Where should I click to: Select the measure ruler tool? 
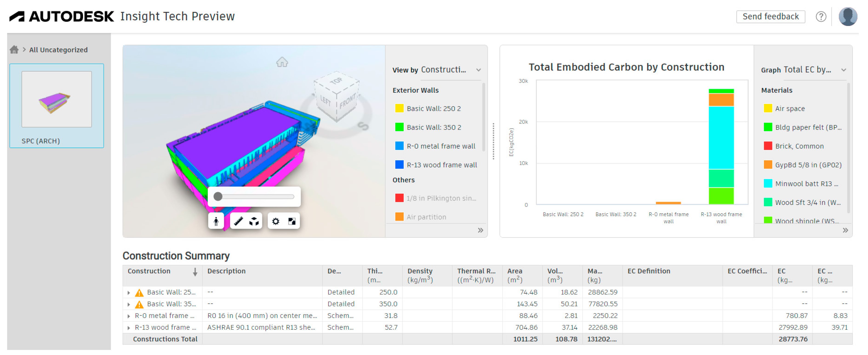pos(238,221)
